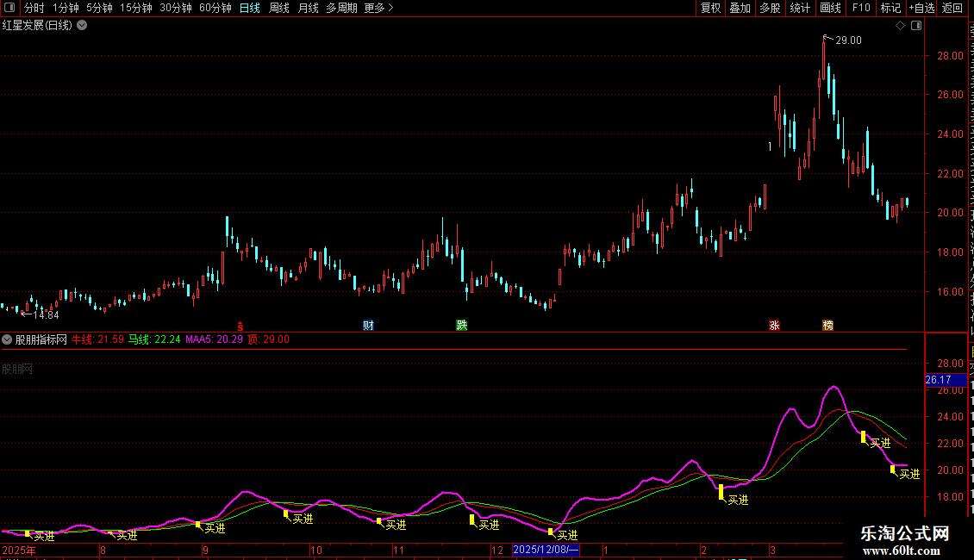Click 马线: 22.24 indicator value
Screen dimensions: 974x560
tap(154, 339)
